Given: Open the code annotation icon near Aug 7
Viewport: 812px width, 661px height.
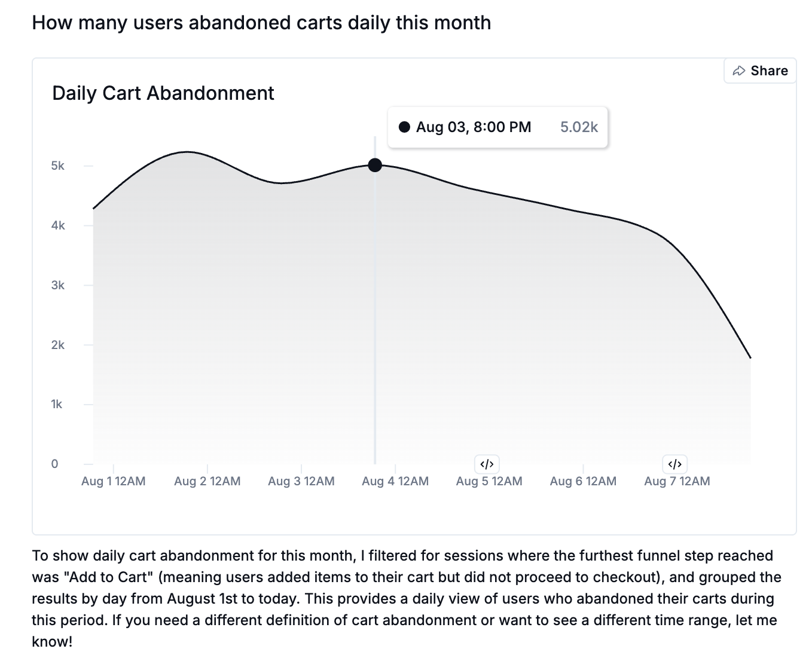Looking at the screenshot, I should click(x=674, y=464).
